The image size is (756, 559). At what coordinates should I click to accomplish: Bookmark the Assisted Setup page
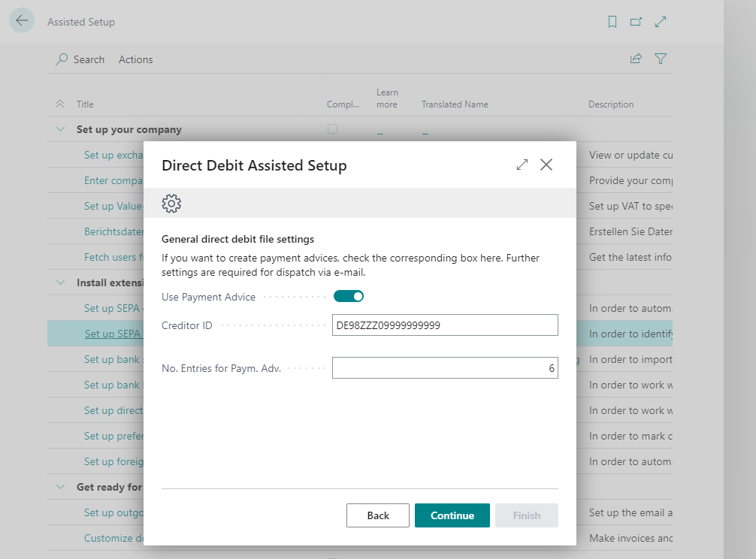coord(612,21)
